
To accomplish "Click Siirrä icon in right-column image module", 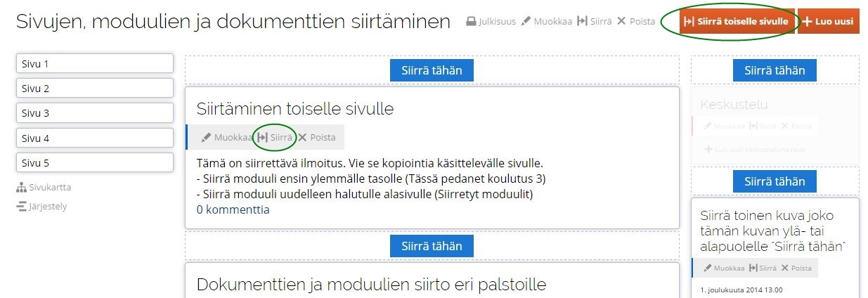I will (x=753, y=268).
